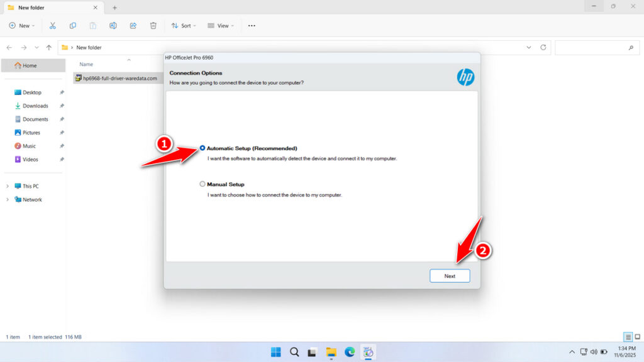Expand the address bar history dropdown
The width and height of the screenshot is (644, 362).
click(528, 47)
